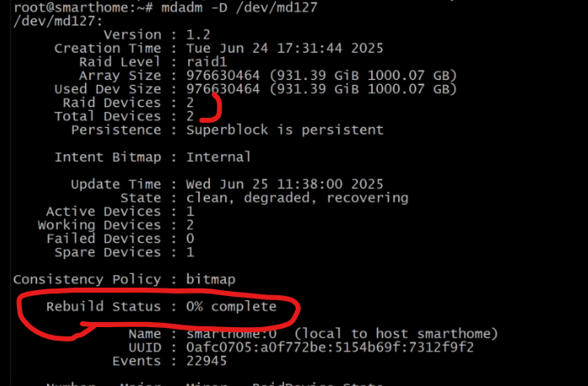The height and width of the screenshot is (386, 588).
Task: Select the Total Devices count 2
Action: 190,116
